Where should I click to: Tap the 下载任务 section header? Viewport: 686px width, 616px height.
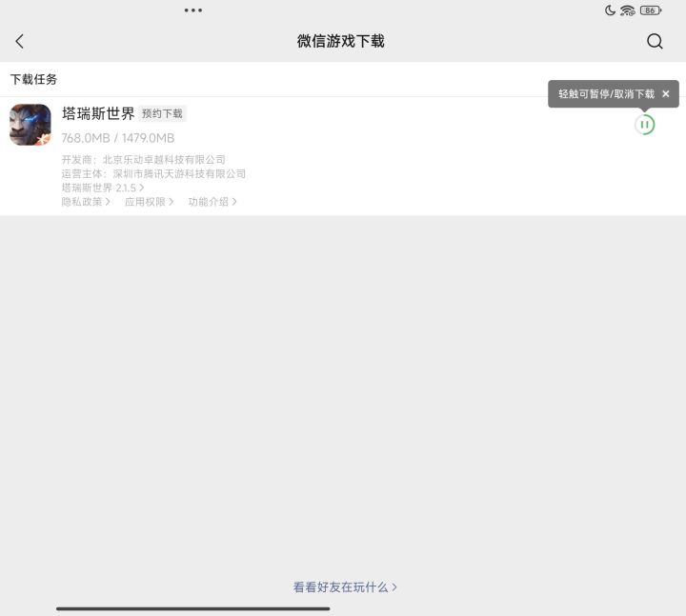[33, 79]
